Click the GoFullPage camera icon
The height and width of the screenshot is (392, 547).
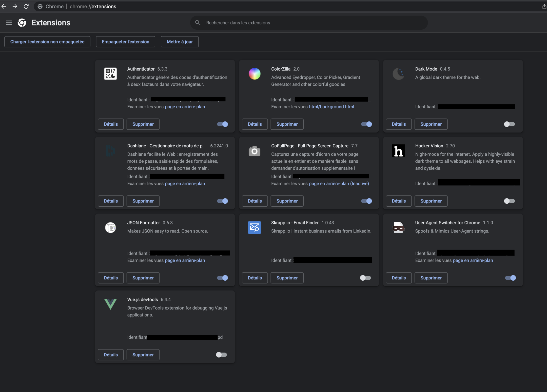tap(254, 151)
